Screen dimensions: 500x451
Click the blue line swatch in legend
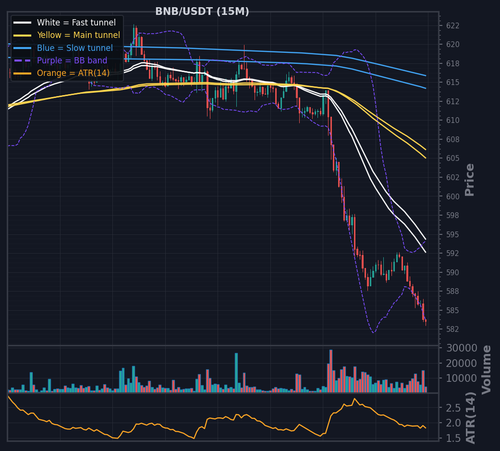22,48
